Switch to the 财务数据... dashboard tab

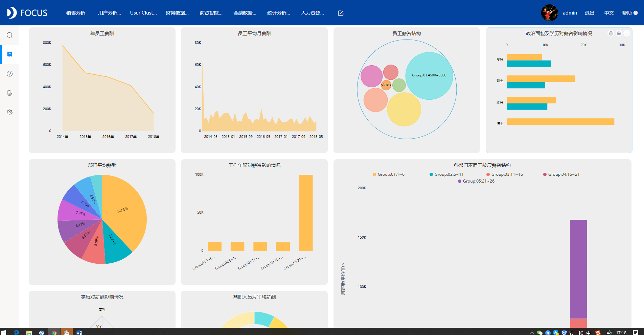[177, 13]
